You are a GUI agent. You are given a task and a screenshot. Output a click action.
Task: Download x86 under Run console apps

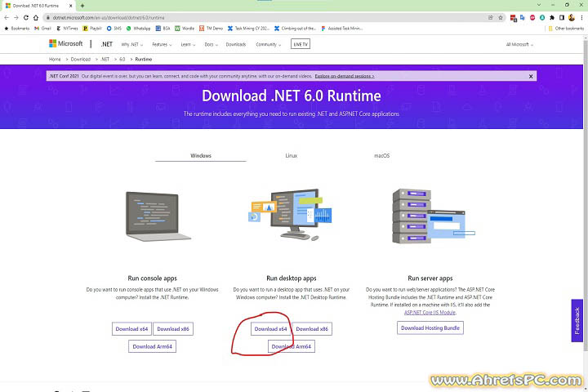pyautogui.click(x=173, y=328)
